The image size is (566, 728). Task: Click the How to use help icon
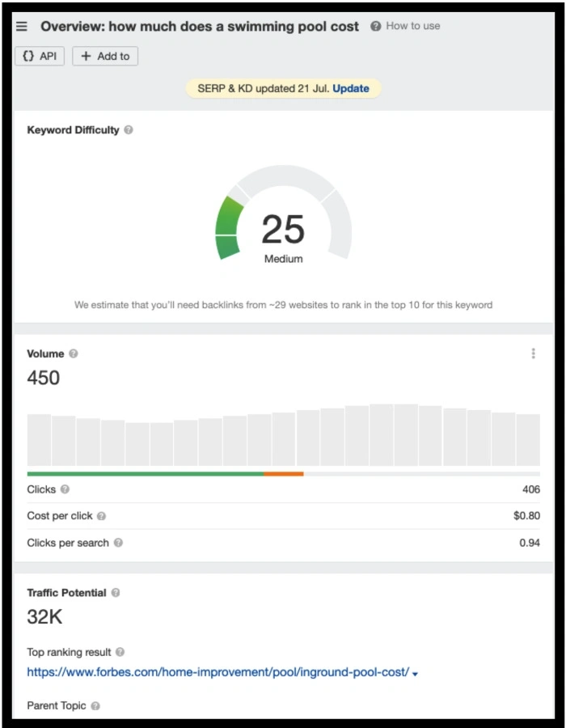pos(375,26)
